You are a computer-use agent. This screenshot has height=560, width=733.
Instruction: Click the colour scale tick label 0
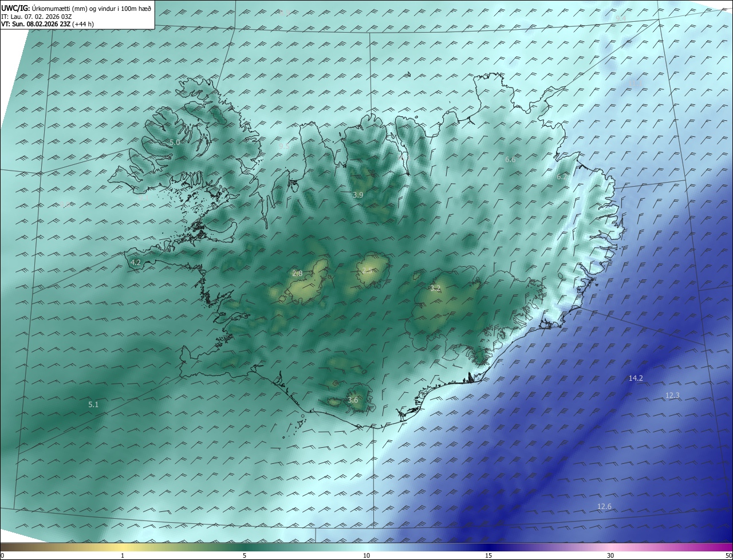coord(2,555)
